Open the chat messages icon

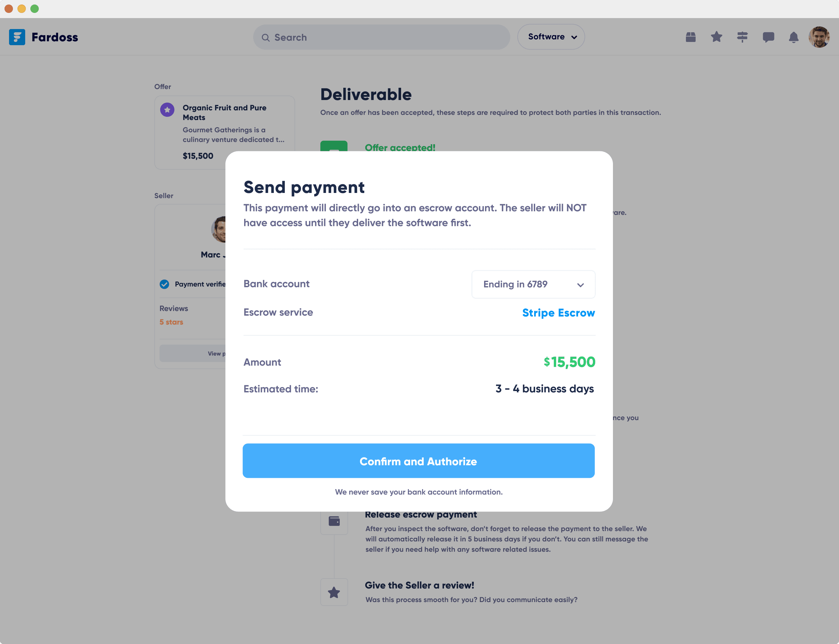click(x=768, y=37)
